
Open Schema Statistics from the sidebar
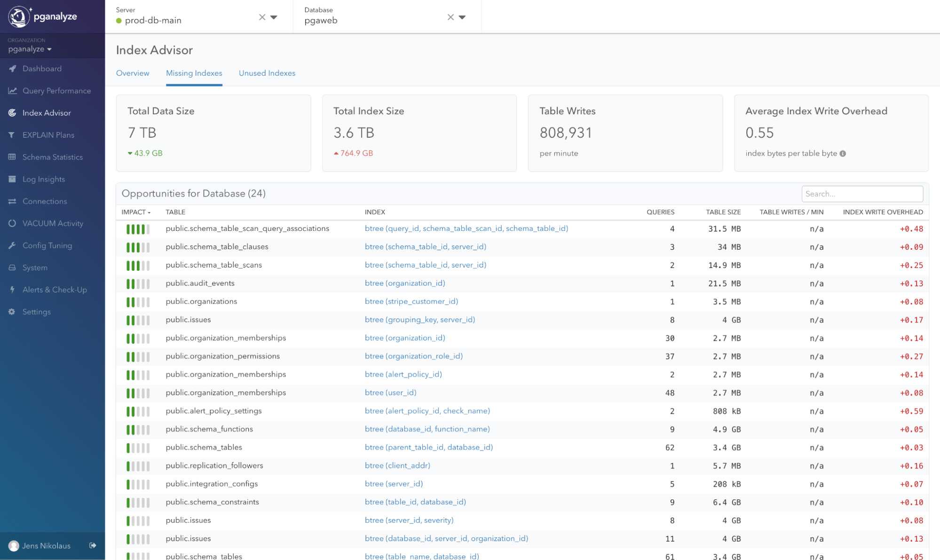pyautogui.click(x=53, y=157)
